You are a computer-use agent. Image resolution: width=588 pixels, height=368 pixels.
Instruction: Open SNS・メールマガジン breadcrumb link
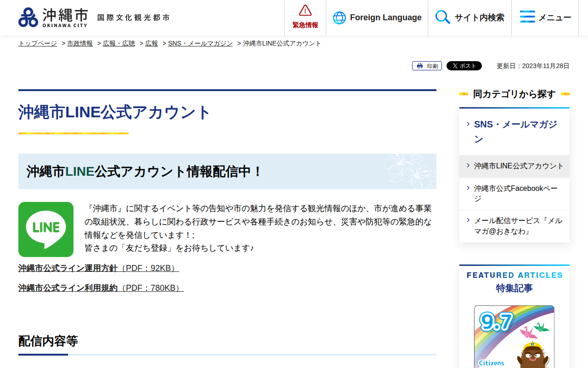point(200,43)
